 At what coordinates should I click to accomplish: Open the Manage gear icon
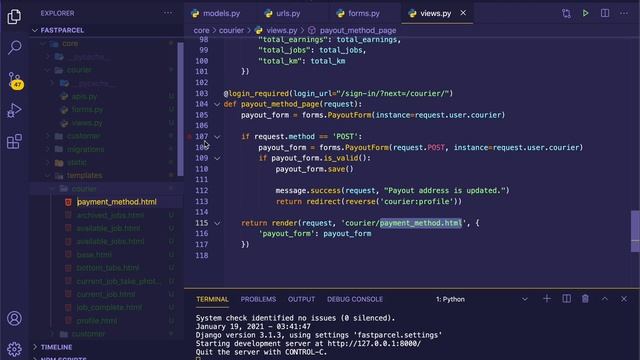coord(14,349)
